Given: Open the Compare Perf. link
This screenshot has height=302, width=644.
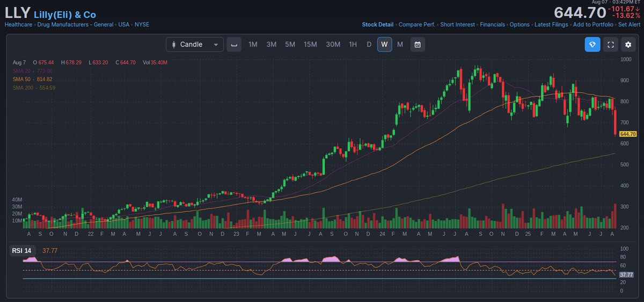Looking at the screenshot, I should (417, 25).
